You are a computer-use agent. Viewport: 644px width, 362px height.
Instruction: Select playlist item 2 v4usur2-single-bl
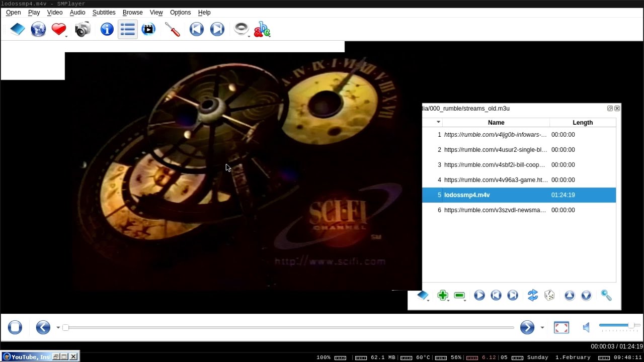coord(519,150)
